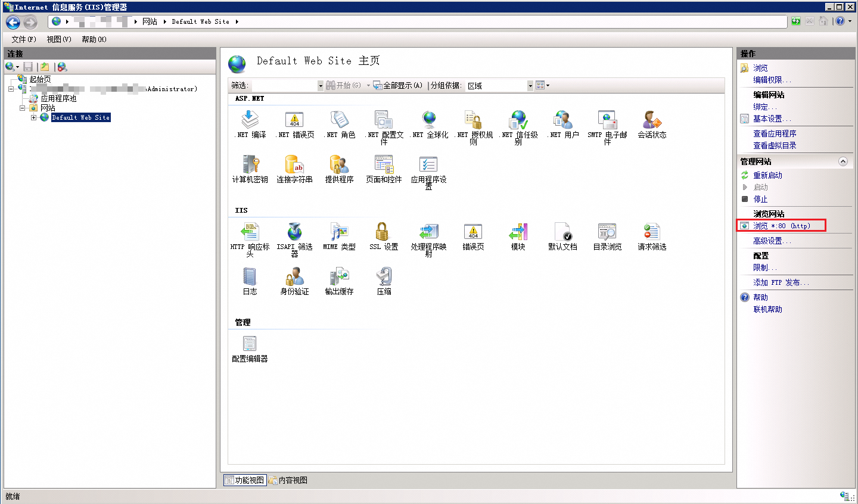Click the 停止 action
This screenshot has width=858, height=504.
coord(760,199)
